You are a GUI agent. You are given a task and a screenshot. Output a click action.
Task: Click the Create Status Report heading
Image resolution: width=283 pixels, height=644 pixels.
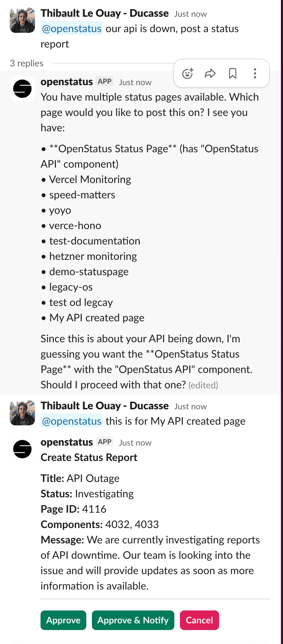89,458
